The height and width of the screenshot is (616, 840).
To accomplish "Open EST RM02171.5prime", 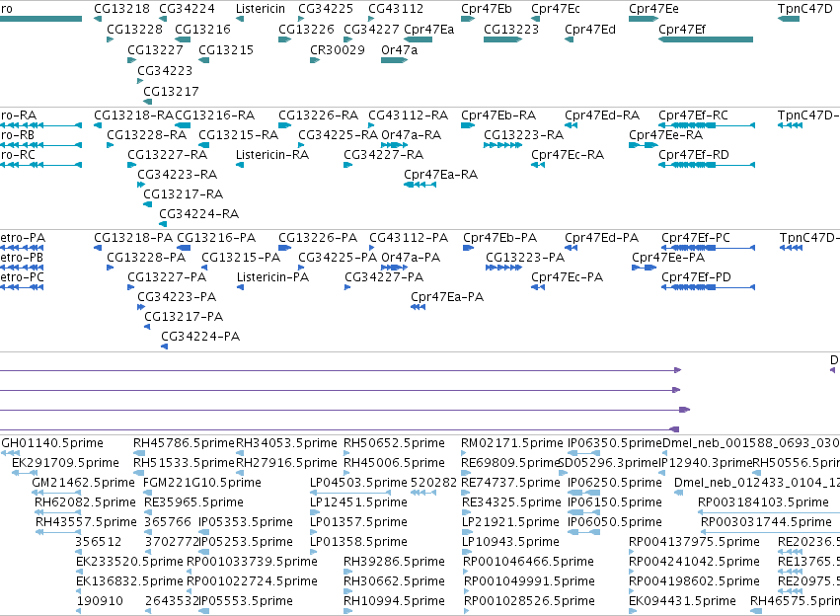I will pyautogui.click(x=512, y=443).
